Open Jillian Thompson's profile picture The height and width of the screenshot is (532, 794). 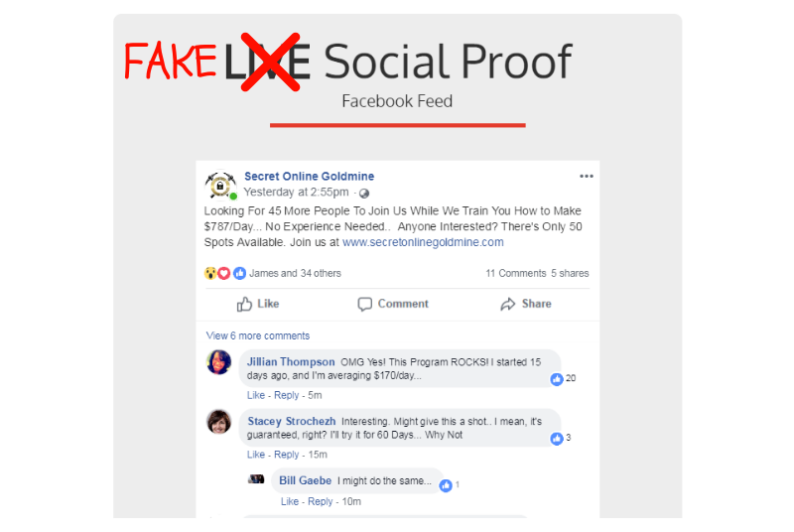pos(218,362)
